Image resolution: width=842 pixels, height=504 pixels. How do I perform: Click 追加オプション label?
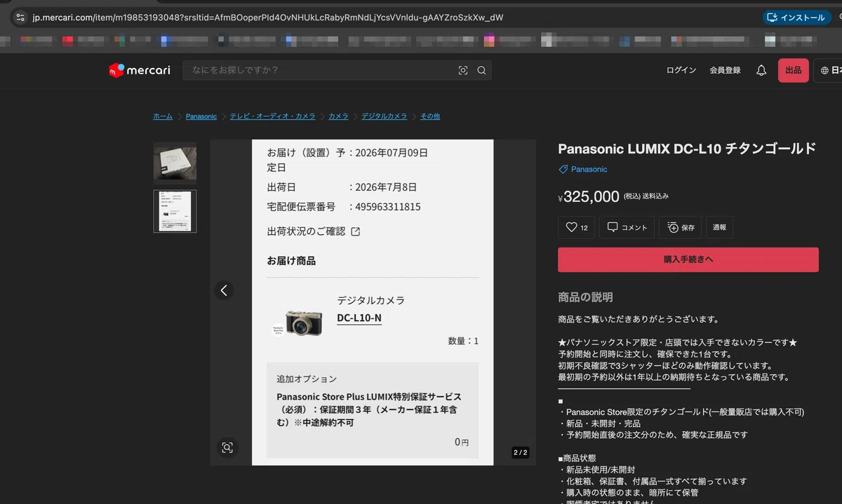[307, 379]
